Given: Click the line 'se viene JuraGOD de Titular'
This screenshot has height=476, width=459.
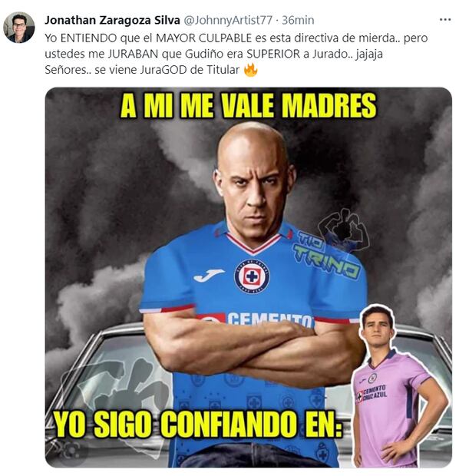Looking at the screenshot, I should click(x=167, y=70).
